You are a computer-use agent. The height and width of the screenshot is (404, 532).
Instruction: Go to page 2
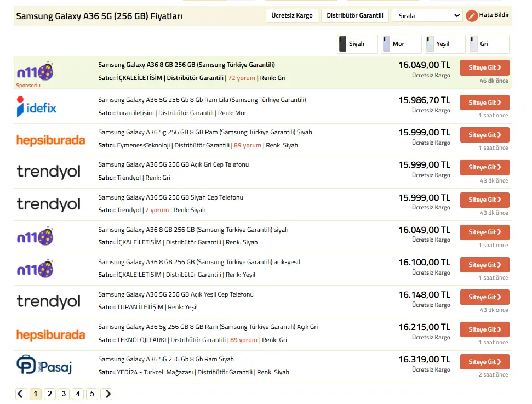pyautogui.click(x=49, y=394)
